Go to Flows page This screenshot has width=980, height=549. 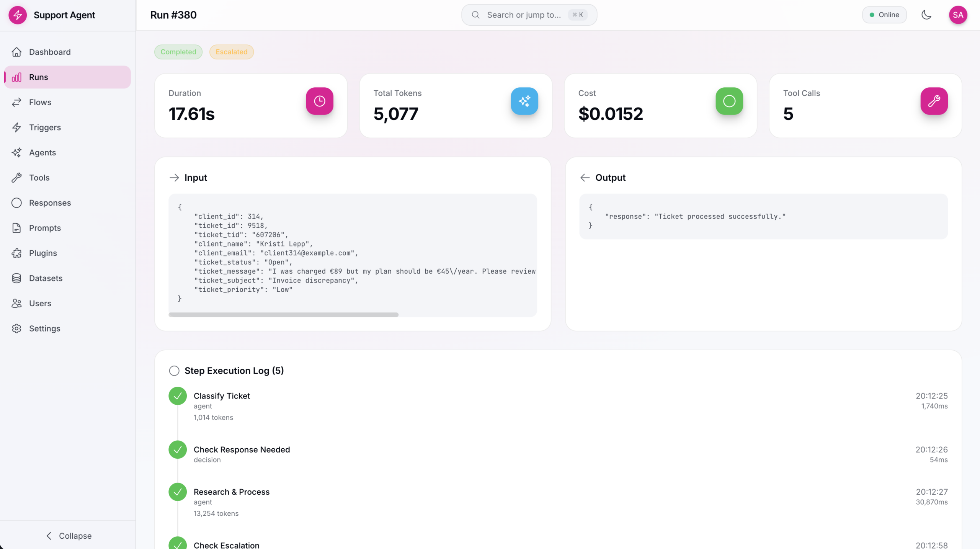[x=67, y=102]
